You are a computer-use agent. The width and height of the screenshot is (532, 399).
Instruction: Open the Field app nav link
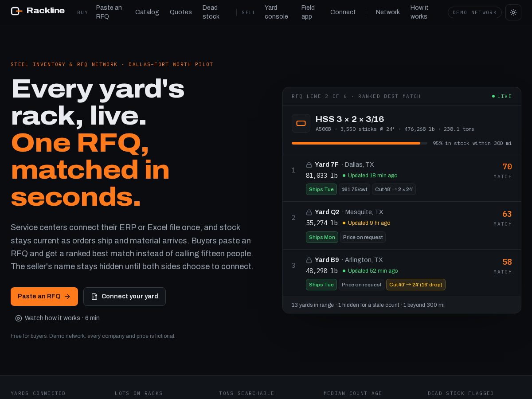[x=308, y=12]
